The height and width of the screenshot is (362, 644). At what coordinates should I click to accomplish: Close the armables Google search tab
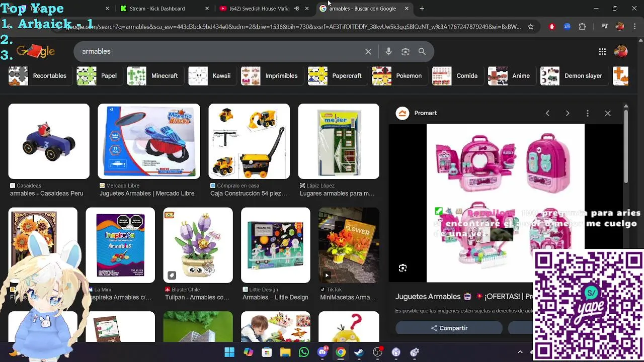[x=407, y=9]
